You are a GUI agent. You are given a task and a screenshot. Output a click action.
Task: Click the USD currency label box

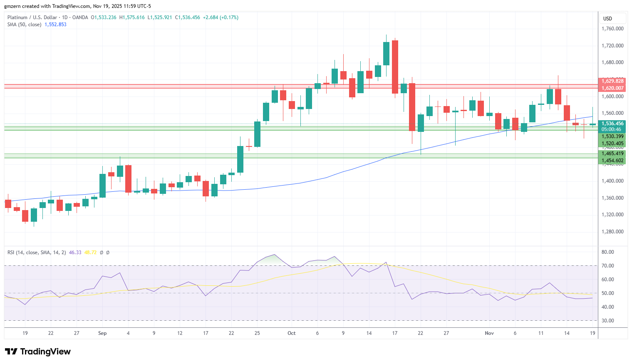[x=612, y=18]
